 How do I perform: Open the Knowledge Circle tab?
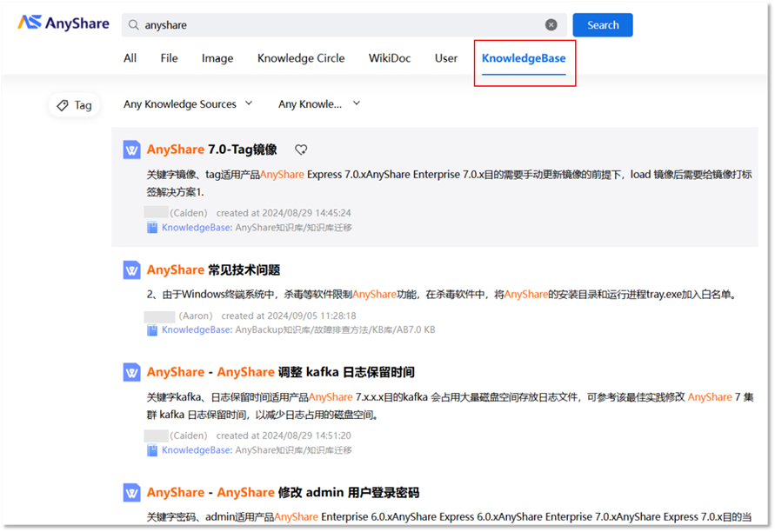coord(301,58)
